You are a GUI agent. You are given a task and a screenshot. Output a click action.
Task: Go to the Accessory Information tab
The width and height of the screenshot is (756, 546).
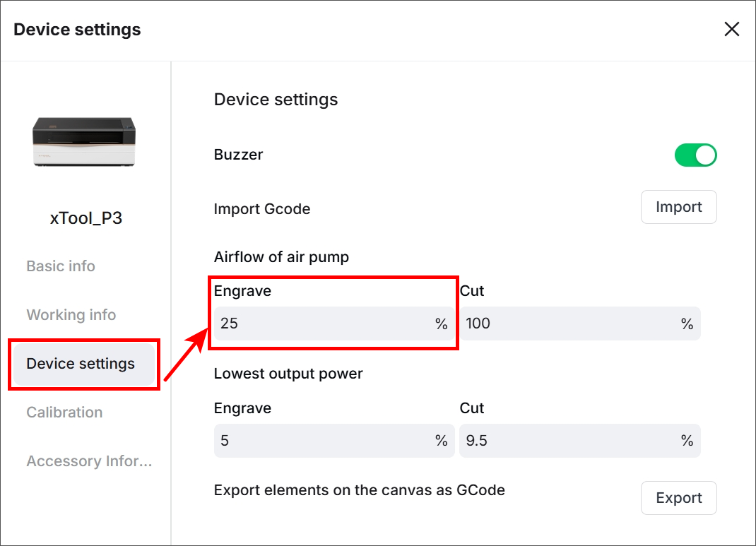[x=89, y=461]
